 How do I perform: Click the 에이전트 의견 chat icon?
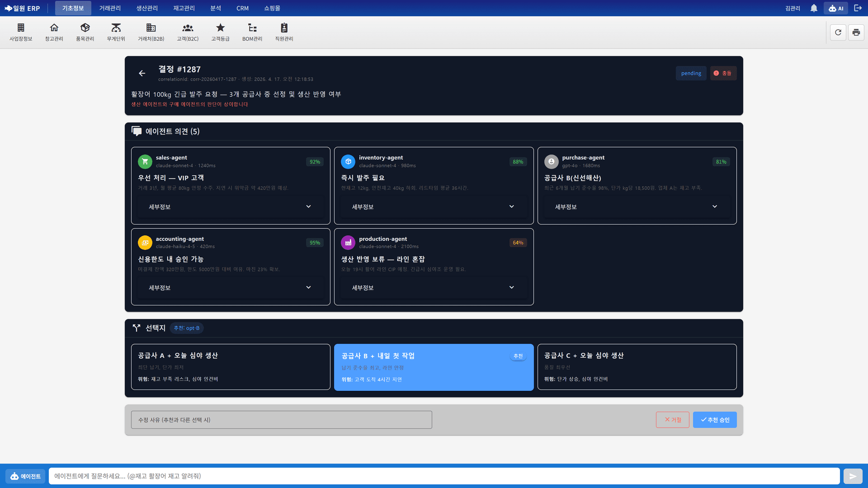136,131
